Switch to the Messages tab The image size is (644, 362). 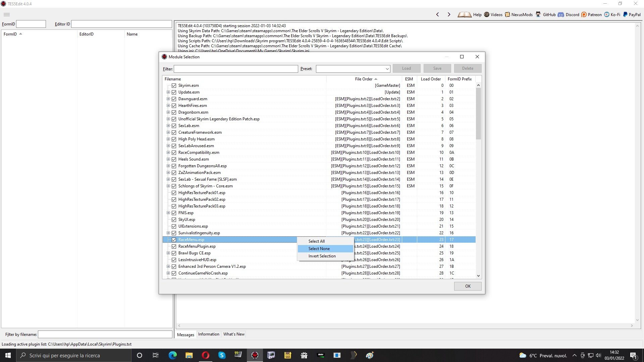[185, 335]
